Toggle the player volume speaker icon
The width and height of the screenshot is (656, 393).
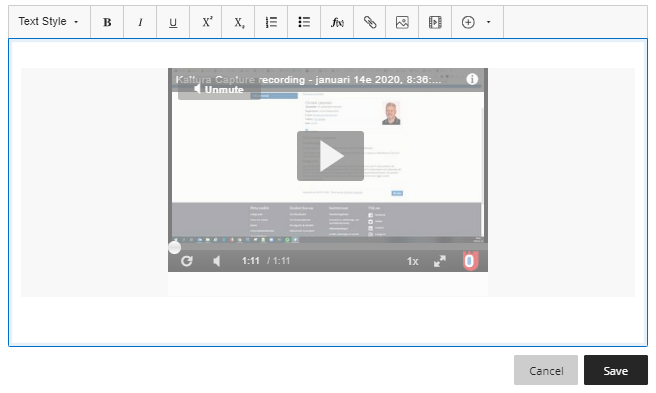click(x=216, y=261)
